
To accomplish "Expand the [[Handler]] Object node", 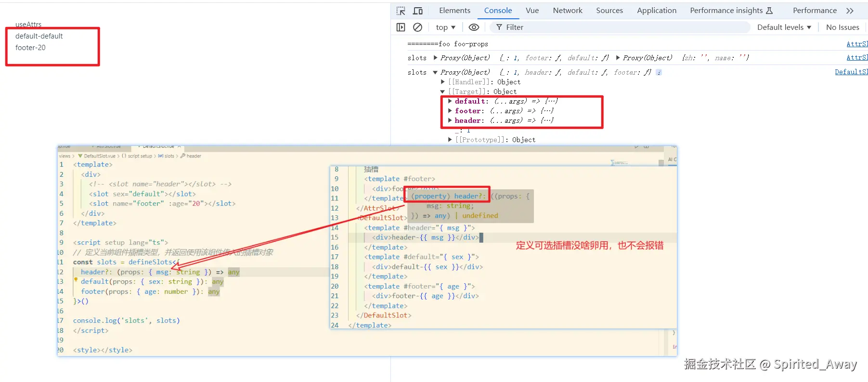I will (443, 82).
